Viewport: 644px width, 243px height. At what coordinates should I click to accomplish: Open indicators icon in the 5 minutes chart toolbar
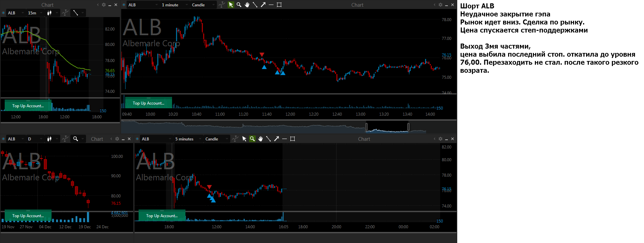coord(235,139)
